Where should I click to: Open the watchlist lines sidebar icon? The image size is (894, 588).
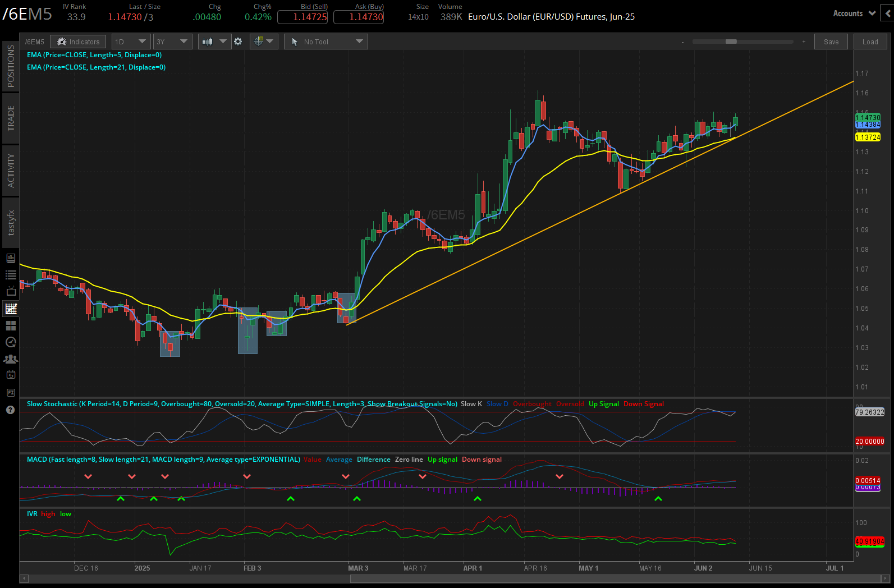coord(11,275)
